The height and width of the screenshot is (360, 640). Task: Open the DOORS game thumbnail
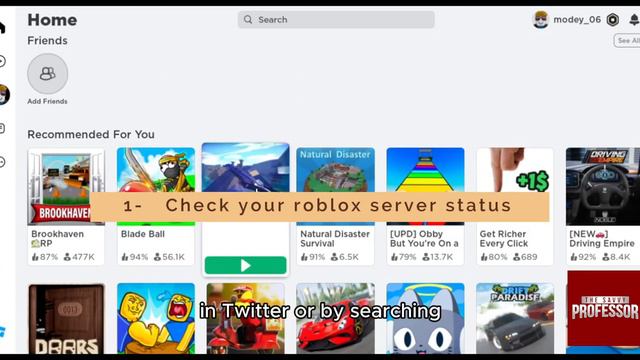coord(66,319)
